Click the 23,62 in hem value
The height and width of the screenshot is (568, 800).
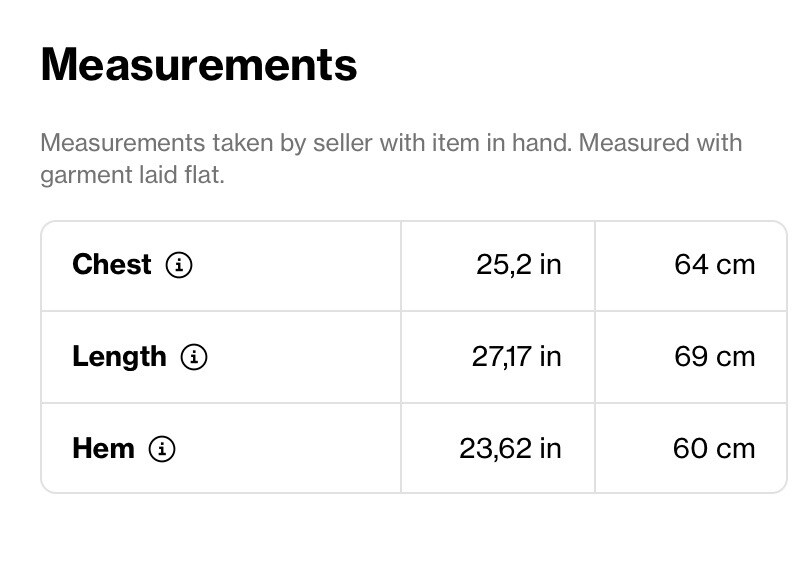click(510, 449)
